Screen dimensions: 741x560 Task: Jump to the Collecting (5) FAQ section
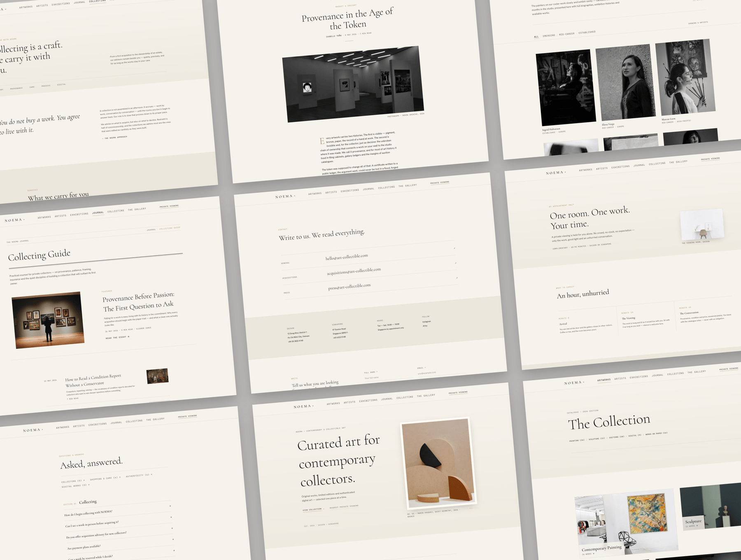73,481
